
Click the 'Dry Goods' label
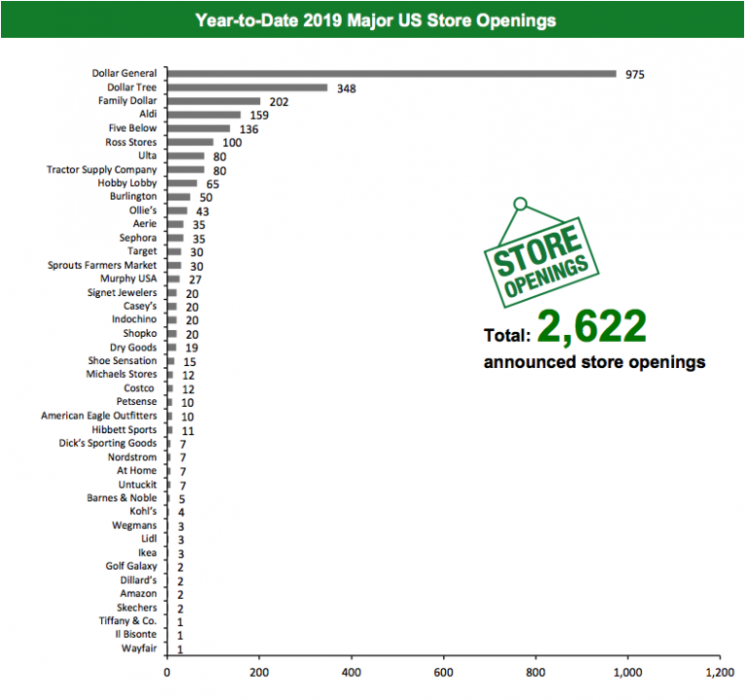[x=133, y=348]
